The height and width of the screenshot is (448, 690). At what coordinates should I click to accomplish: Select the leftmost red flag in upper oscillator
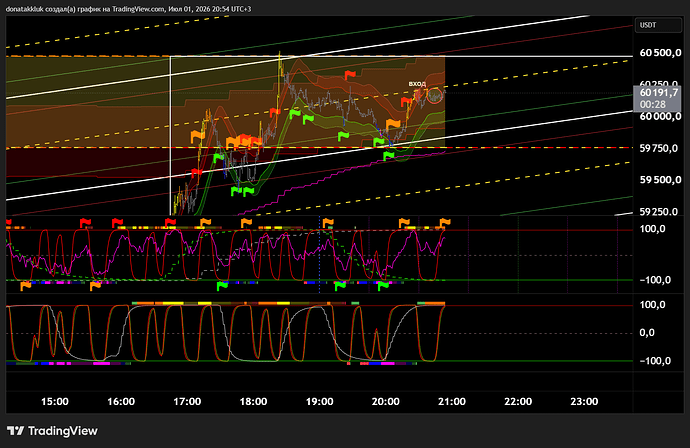(8, 223)
